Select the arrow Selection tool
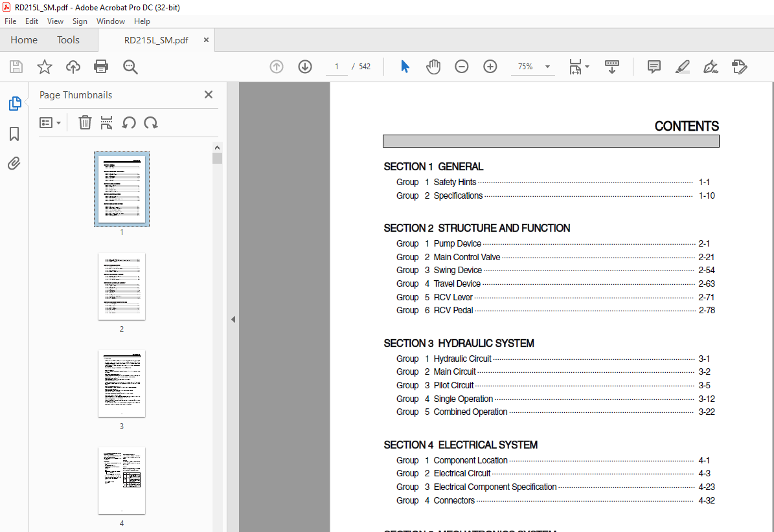The width and height of the screenshot is (774, 532). tap(405, 67)
